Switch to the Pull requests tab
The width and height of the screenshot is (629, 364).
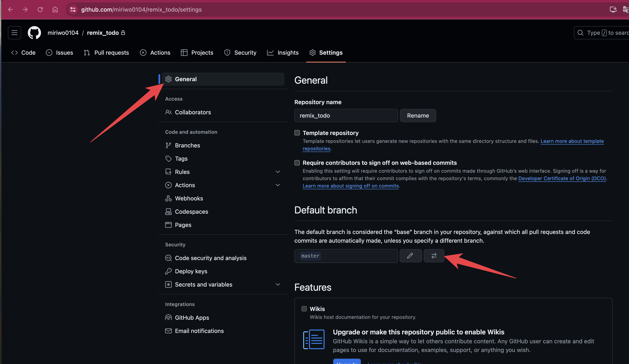coord(106,53)
